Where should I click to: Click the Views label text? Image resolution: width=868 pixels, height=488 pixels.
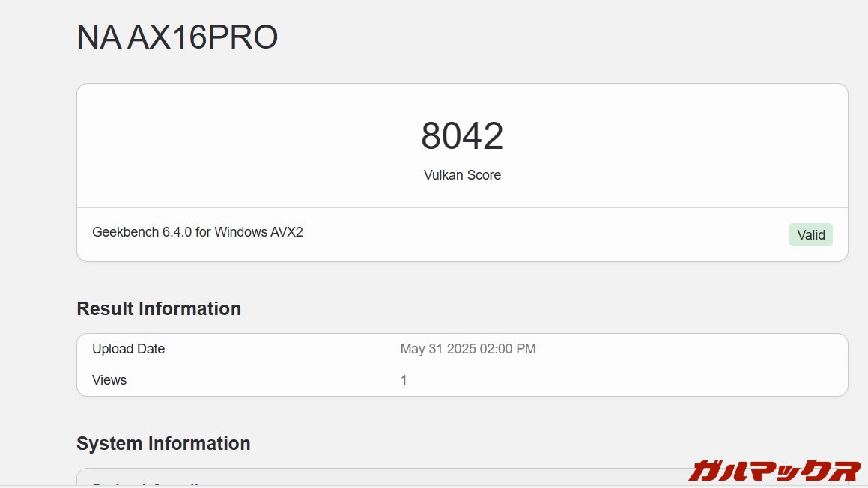coord(109,380)
